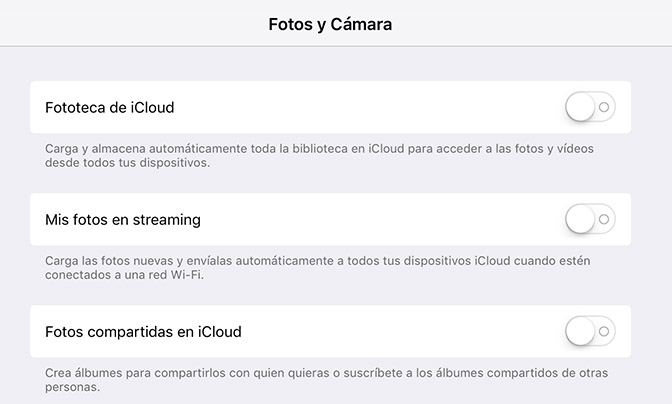Click the "Fotos y Cámara" page title
The width and height of the screenshot is (672, 404).
[x=330, y=25]
